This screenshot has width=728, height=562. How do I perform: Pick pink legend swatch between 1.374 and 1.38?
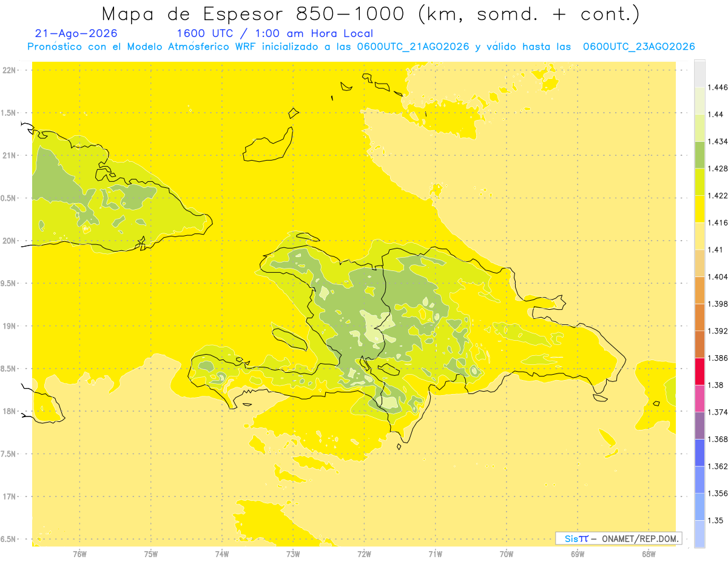699,398
